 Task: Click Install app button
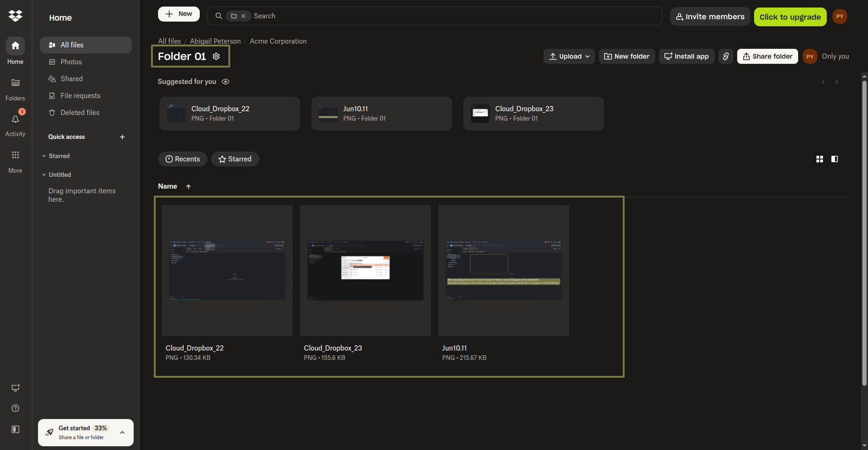click(x=687, y=56)
